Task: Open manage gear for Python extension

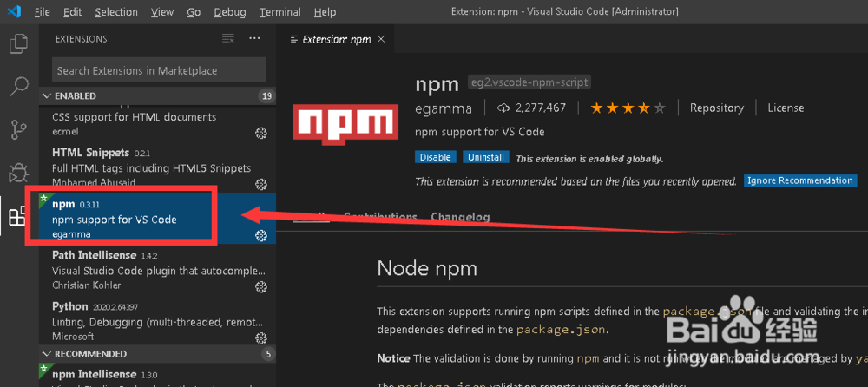Action: pyautogui.click(x=260, y=338)
